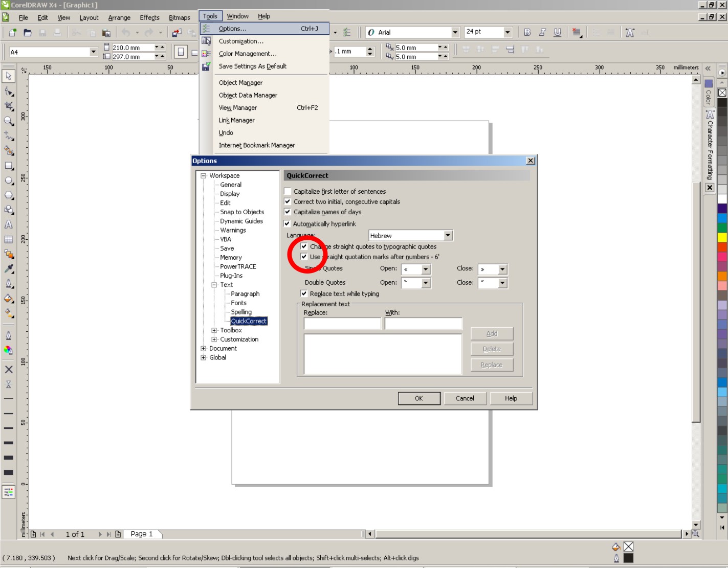Select the Zoom tool magnifier

coord(9,121)
